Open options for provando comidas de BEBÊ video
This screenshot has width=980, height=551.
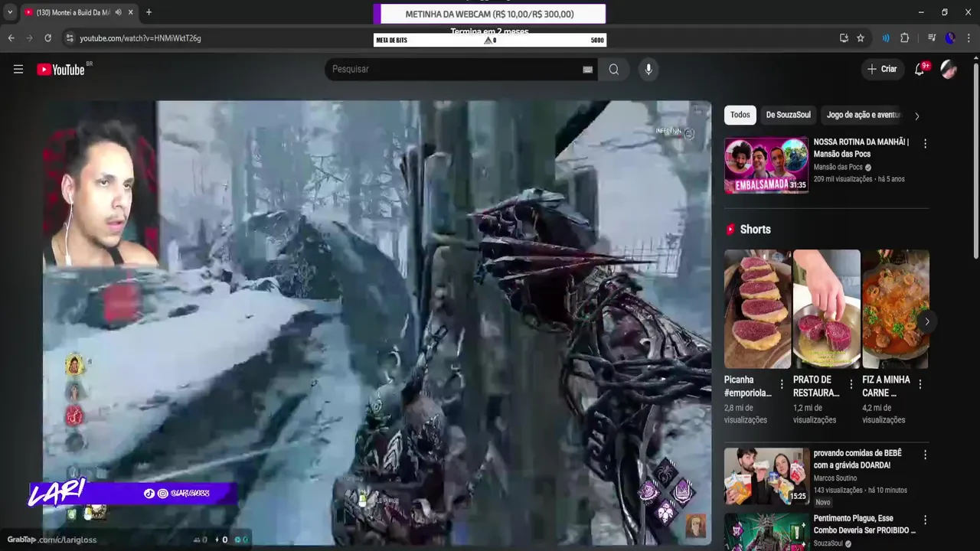925,455
